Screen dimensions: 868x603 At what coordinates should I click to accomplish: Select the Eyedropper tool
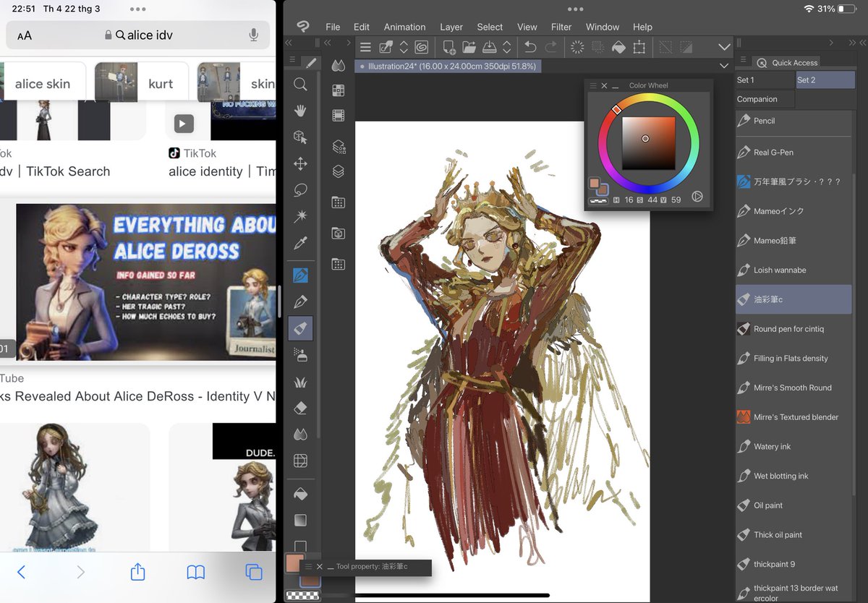coord(300,244)
